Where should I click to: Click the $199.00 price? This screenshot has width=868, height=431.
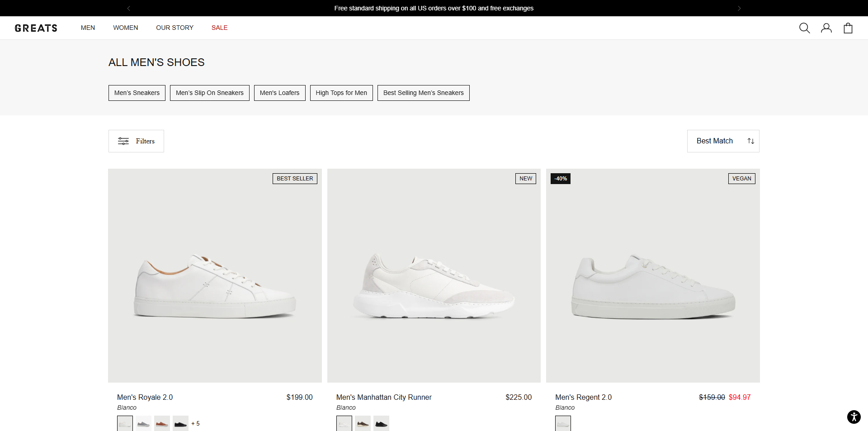tap(299, 397)
